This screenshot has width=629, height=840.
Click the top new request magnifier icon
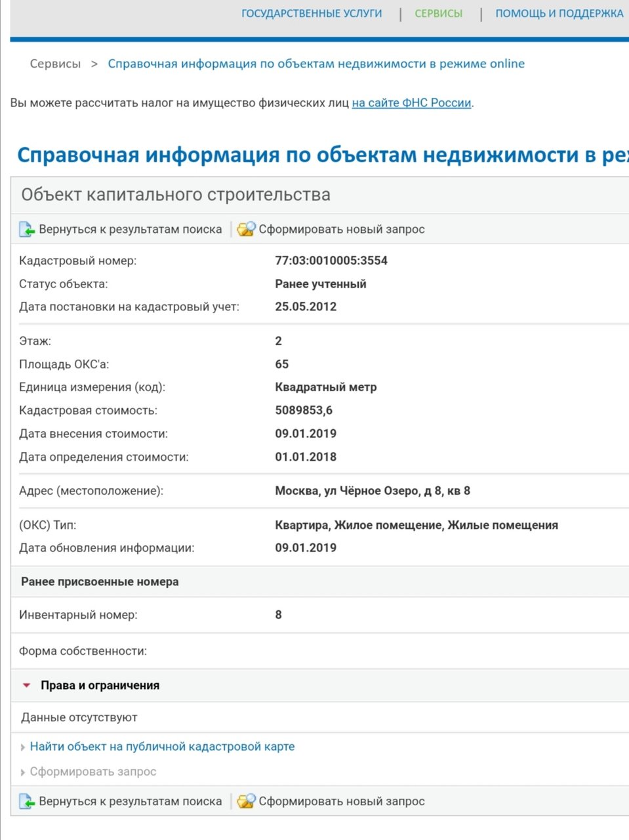pyautogui.click(x=246, y=229)
